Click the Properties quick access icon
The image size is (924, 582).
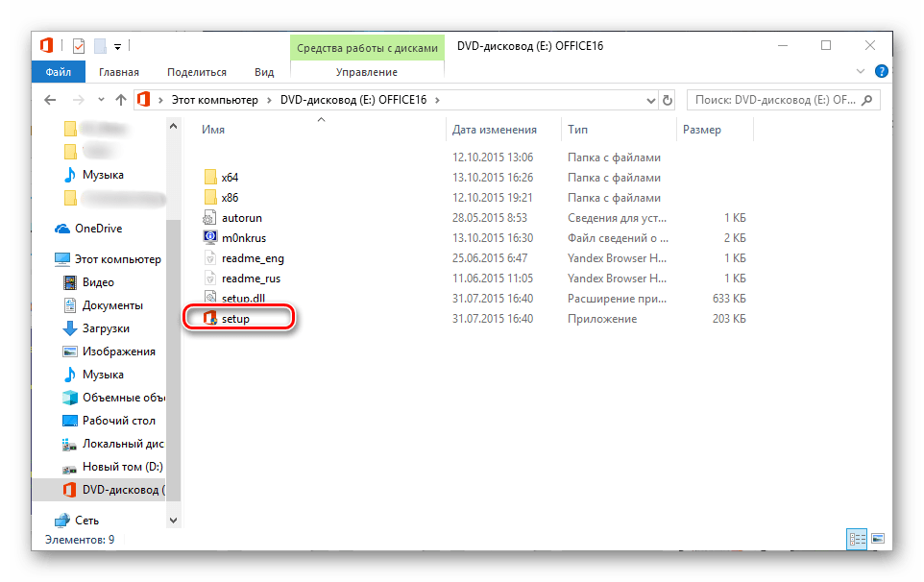79,45
